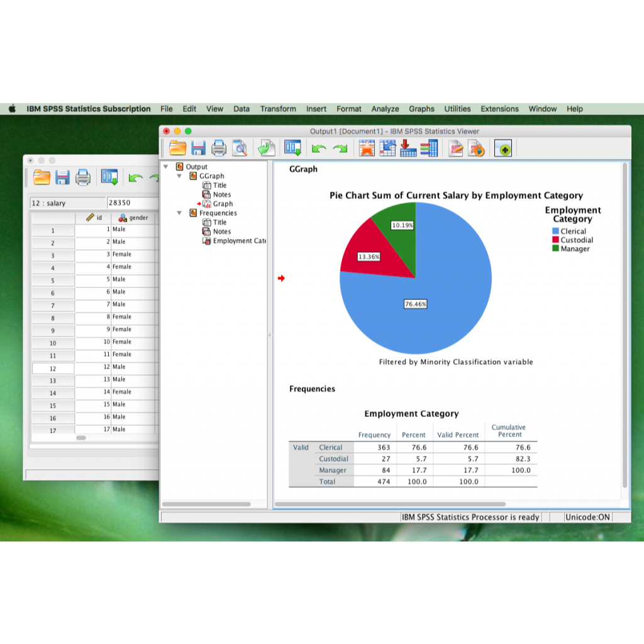Click the Go to Data star icon

point(367,148)
